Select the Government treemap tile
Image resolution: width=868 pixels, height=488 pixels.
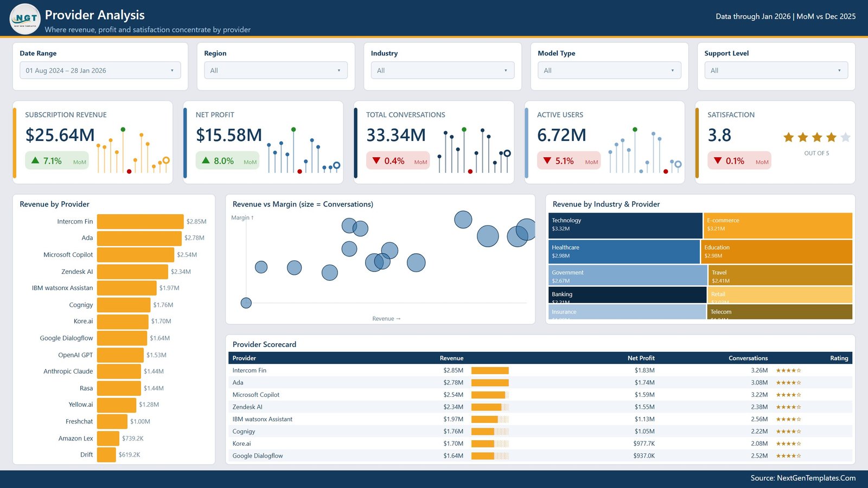(x=628, y=275)
